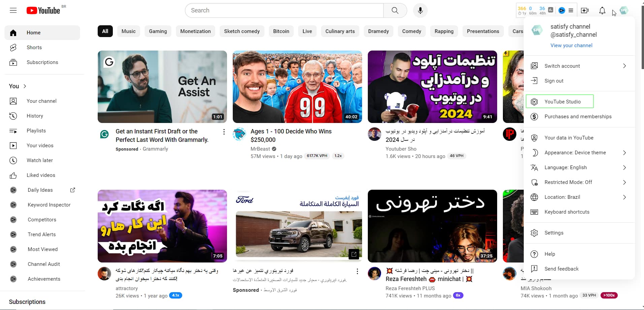Open Liked videos in sidebar
The height and width of the screenshot is (310, 644).
pyautogui.click(x=41, y=175)
